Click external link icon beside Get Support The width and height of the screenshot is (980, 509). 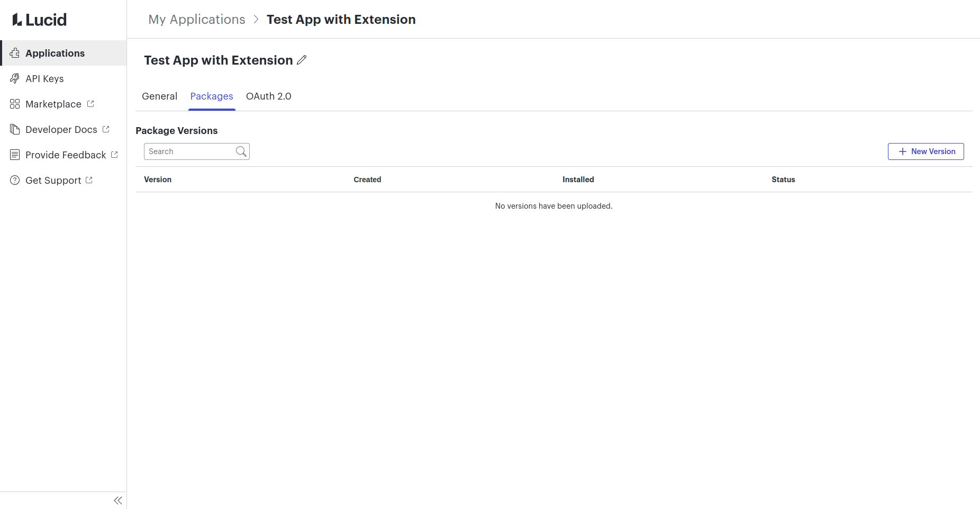click(x=89, y=180)
